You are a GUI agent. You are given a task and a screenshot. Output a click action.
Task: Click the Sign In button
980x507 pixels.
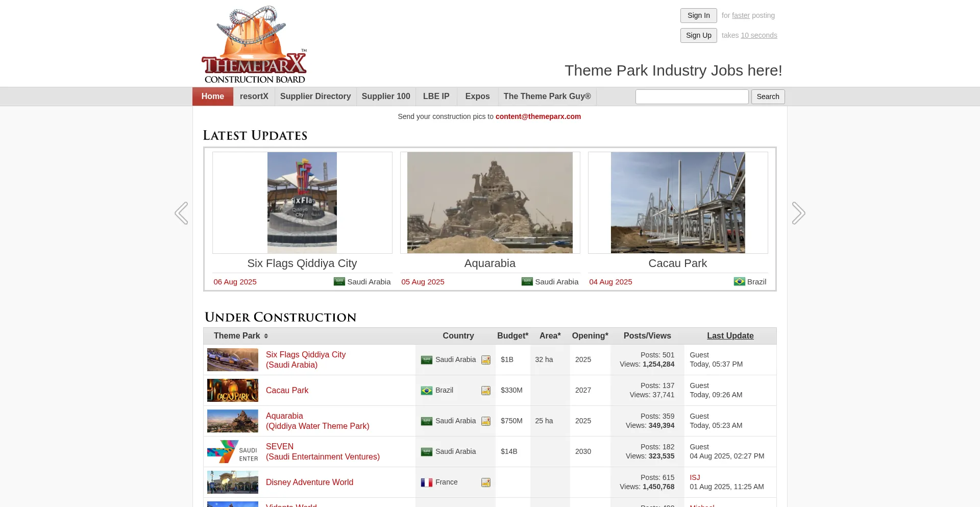click(699, 15)
